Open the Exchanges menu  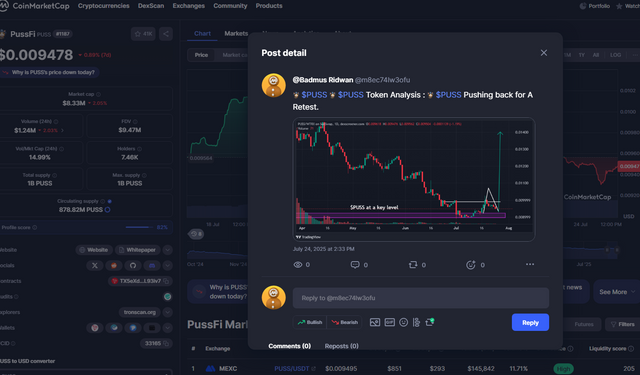tap(189, 6)
